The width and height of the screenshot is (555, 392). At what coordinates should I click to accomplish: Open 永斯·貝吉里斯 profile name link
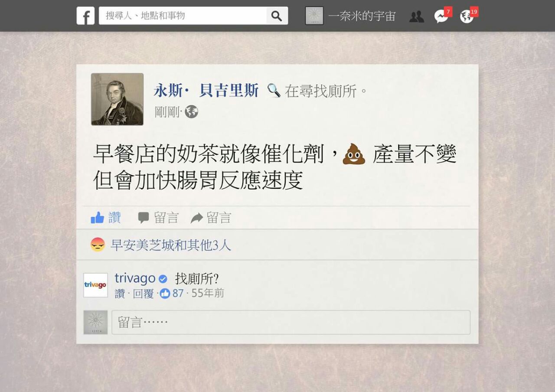pyautogui.click(x=206, y=91)
